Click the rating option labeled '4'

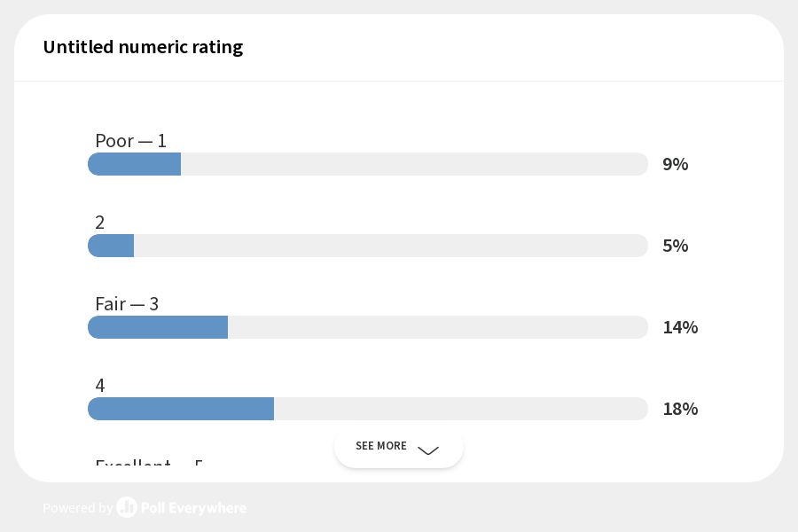[99, 386]
